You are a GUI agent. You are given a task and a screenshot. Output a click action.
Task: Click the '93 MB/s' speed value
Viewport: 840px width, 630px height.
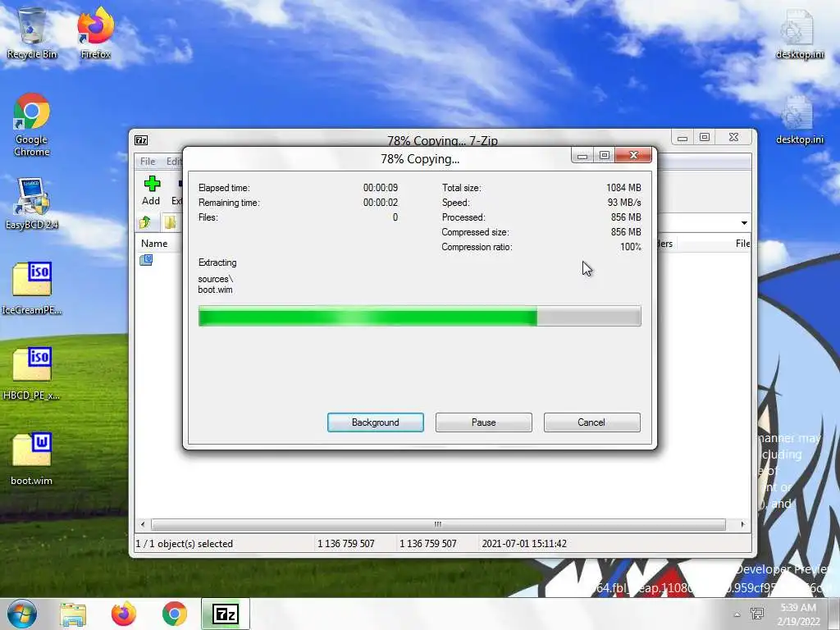[x=624, y=203]
